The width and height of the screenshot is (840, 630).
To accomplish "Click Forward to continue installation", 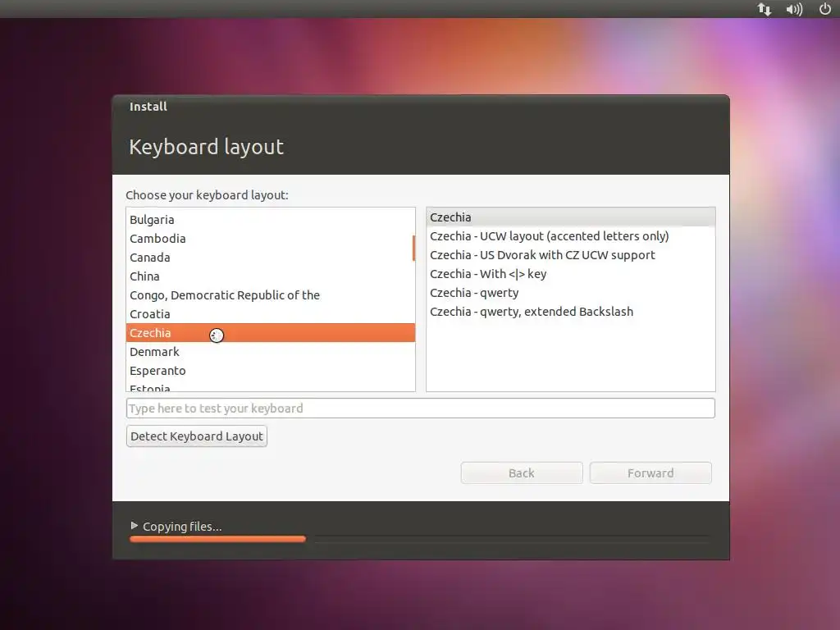I will pos(651,473).
